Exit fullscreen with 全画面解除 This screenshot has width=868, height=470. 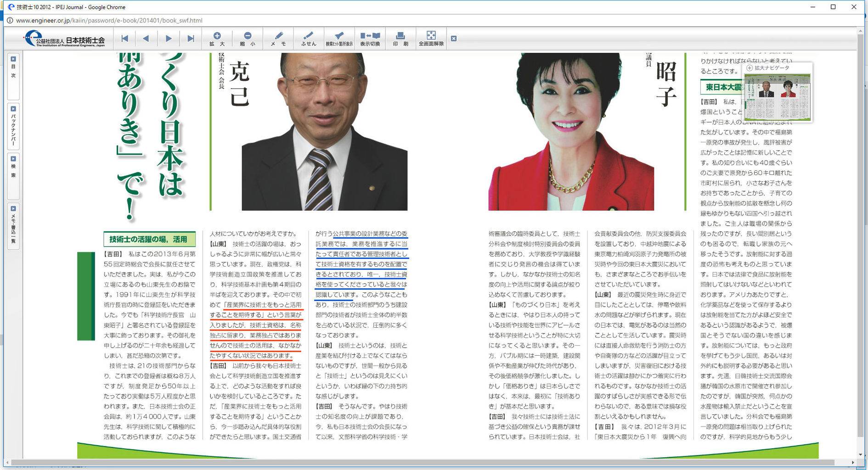click(x=431, y=39)
